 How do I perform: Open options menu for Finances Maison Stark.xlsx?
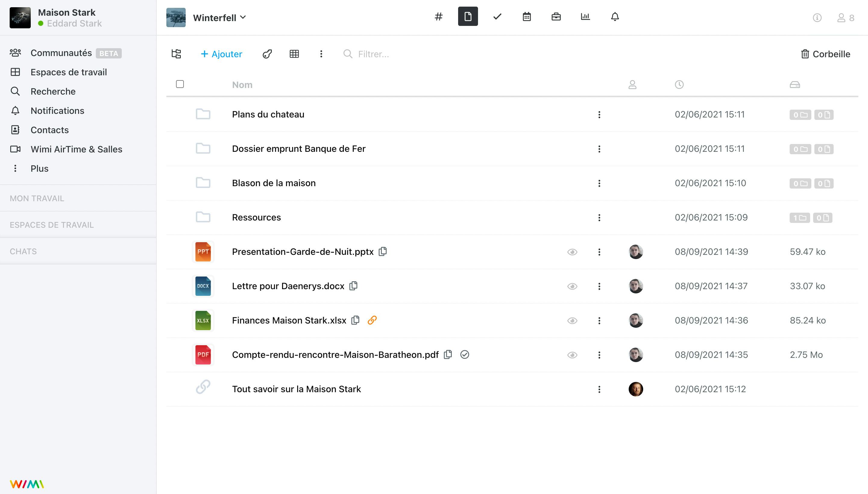tap(599, 320)
